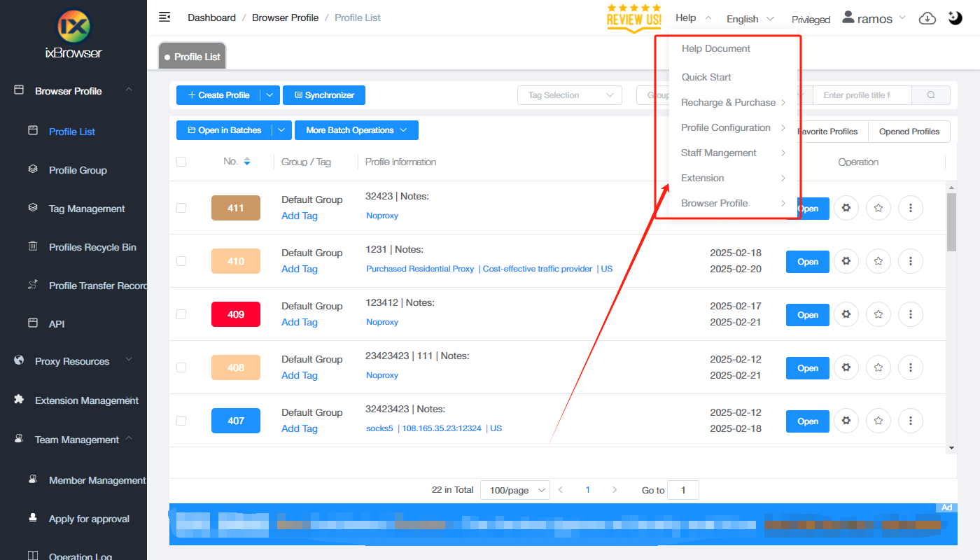Open the Tag Selection dropdown
The width and height of the screenshot is (980, 560).
pyautogui.click(x=570, y=95)
